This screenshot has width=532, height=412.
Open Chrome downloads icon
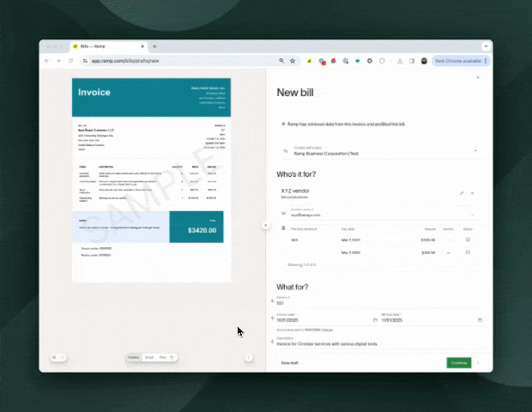(400, 61)
